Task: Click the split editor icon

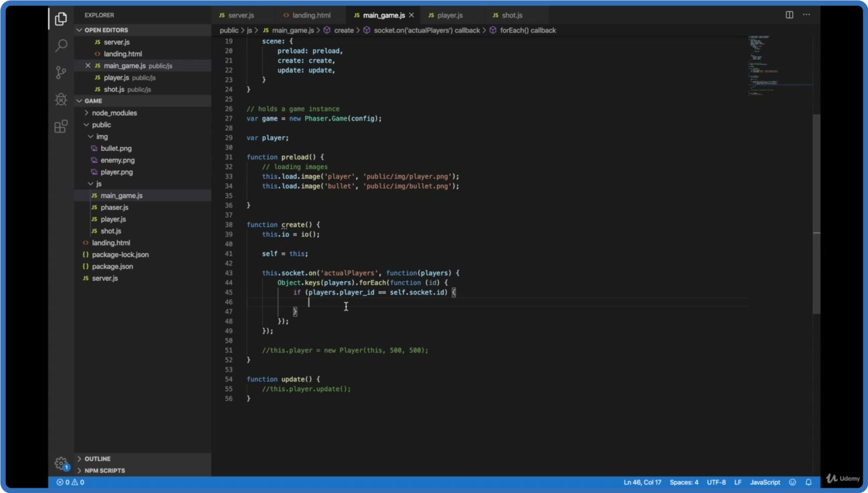Action: [x=790, y=15]
